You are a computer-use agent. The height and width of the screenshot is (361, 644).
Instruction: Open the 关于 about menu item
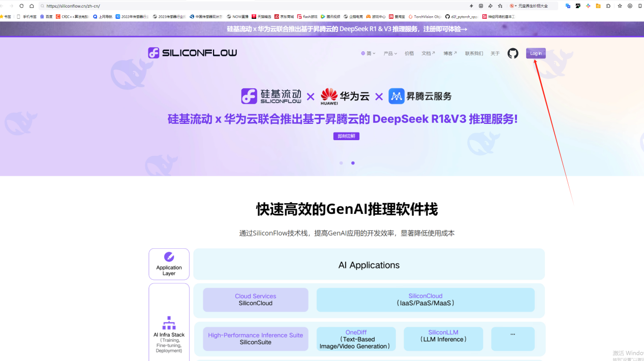pyautogui.click(x=495, y=53)
